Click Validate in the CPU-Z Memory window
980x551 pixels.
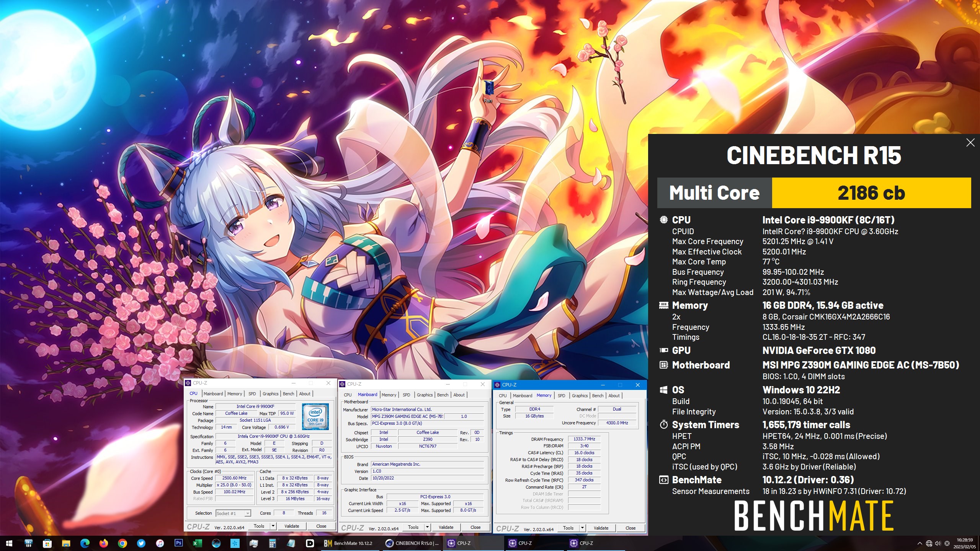tap(601, 528)
